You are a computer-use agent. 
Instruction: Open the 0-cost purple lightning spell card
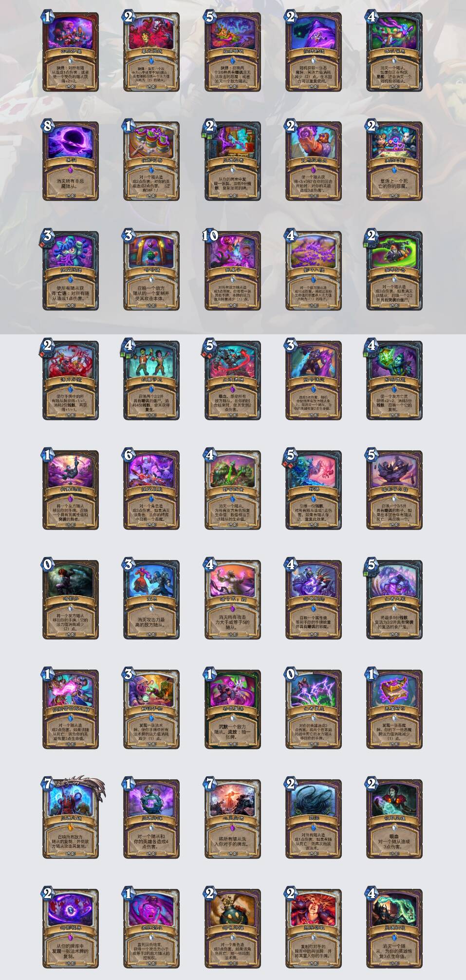(x=314, y=709)
